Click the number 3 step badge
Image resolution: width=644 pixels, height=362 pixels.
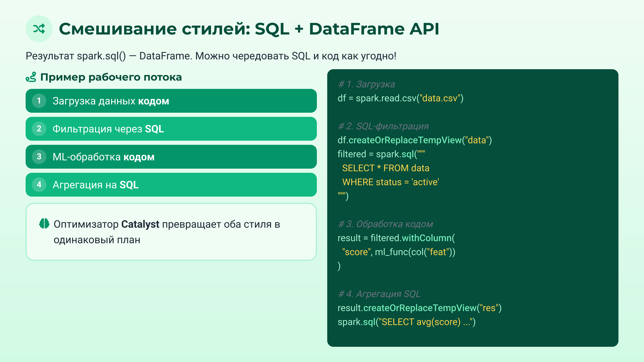click(x=39, y=157)
